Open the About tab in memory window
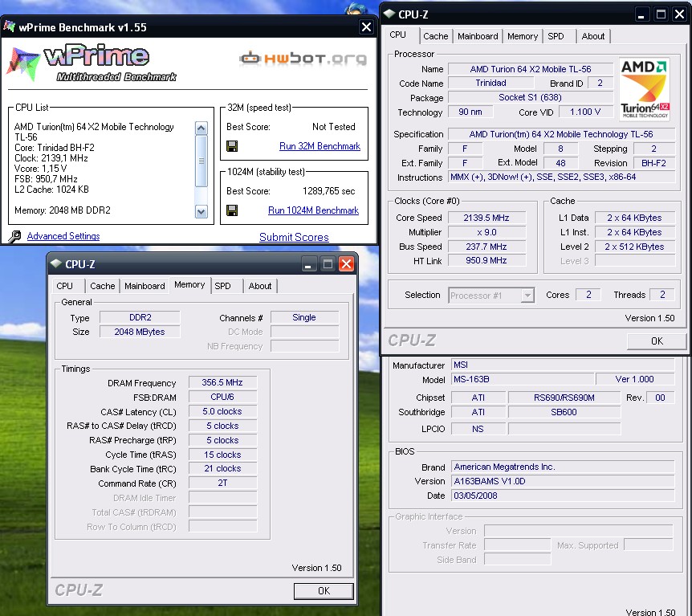The image size is (692, 616). (260, 286)
